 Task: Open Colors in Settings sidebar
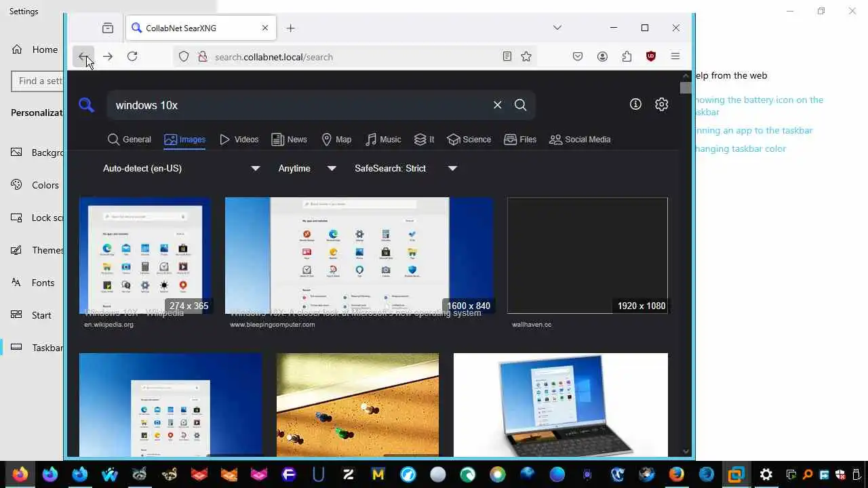[x=36, y=185]
